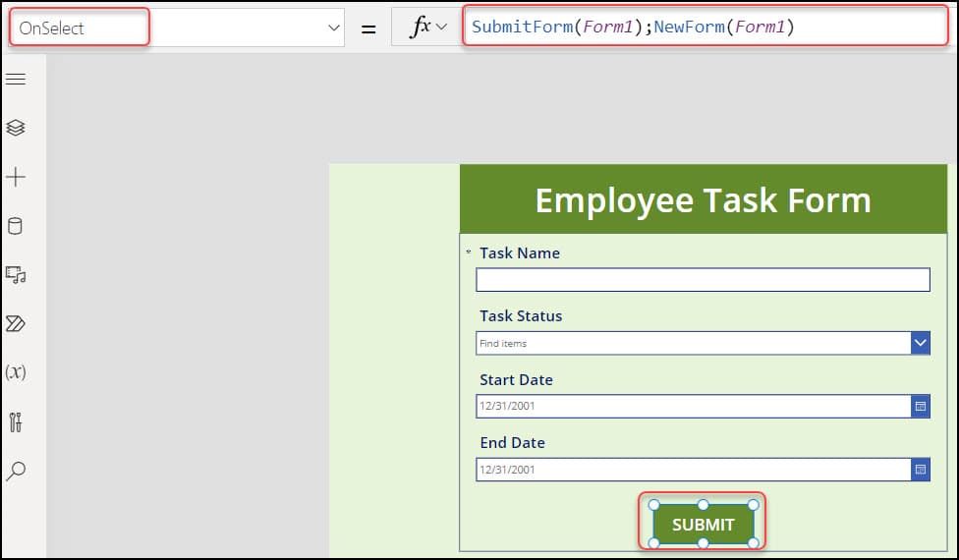Select the Start Date field label

[x=516, y=379]
